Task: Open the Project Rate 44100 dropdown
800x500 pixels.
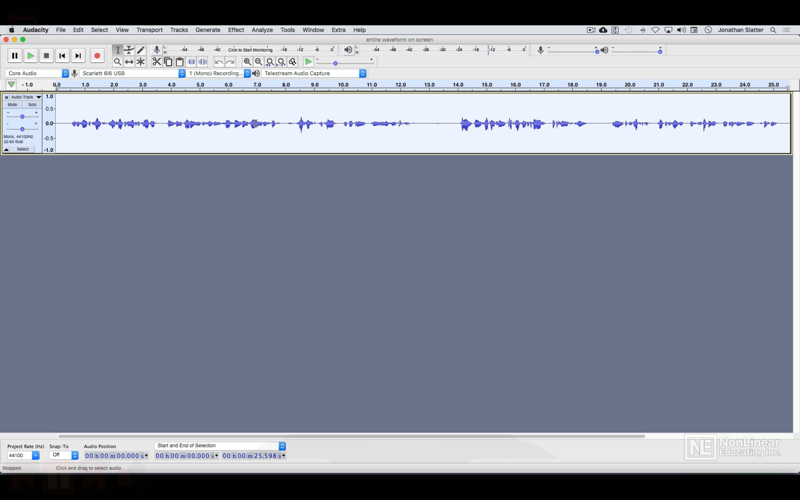Action: (23, 455)
